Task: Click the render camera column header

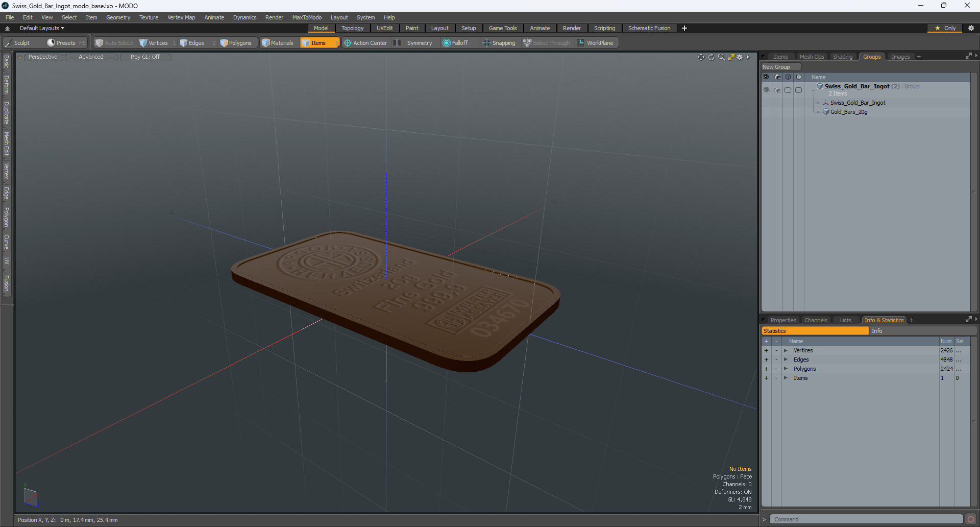Action: point(777,77)
